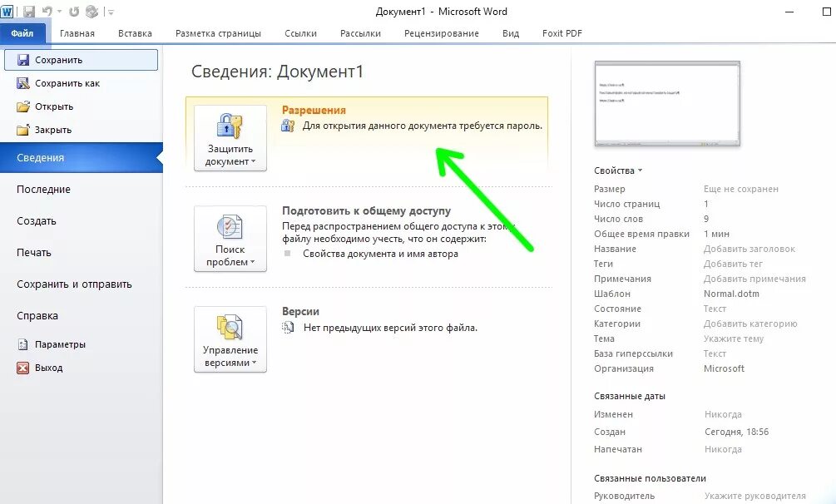Click Укажите руководителя field
This screenshot has width=836, height=504.
755,496
